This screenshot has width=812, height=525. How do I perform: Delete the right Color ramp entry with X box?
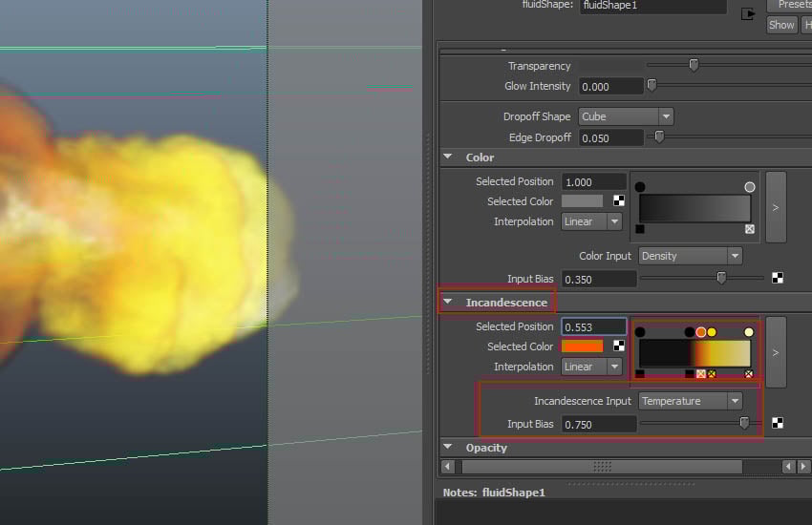point(749,229)
